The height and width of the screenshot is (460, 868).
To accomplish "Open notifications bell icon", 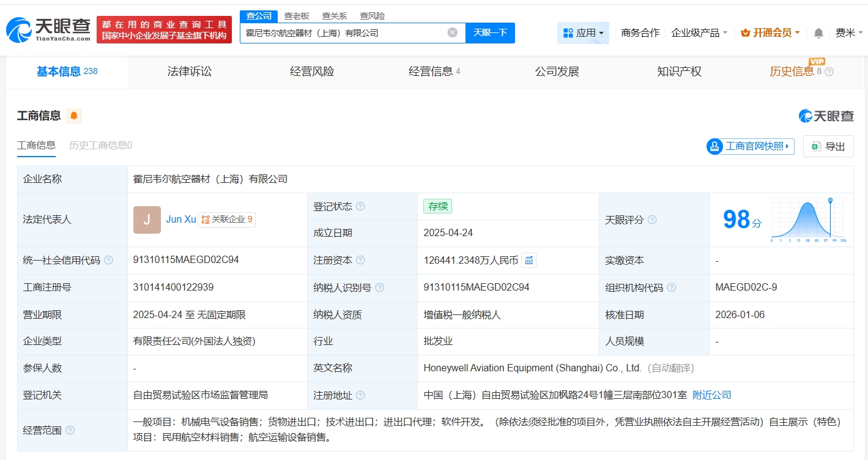I will 818,33.
